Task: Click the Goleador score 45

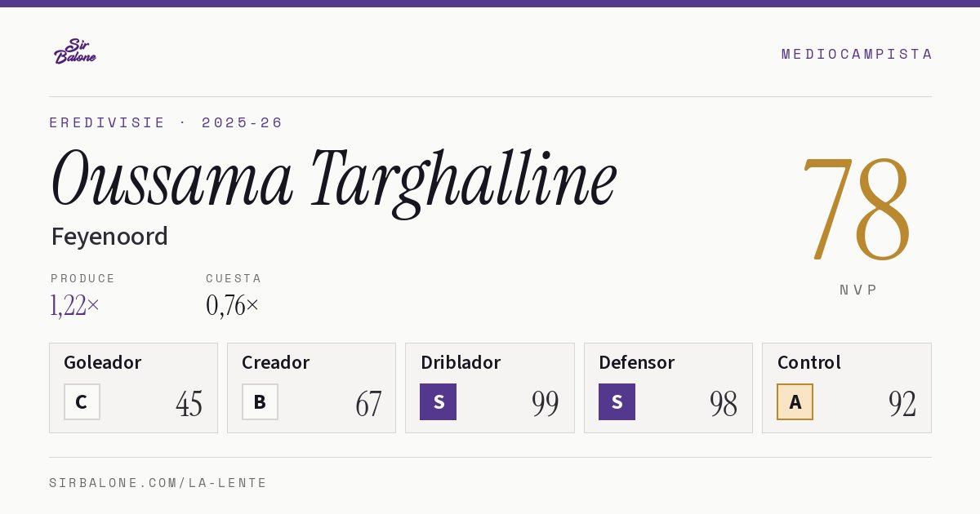Action: click(x=189, y=404)
